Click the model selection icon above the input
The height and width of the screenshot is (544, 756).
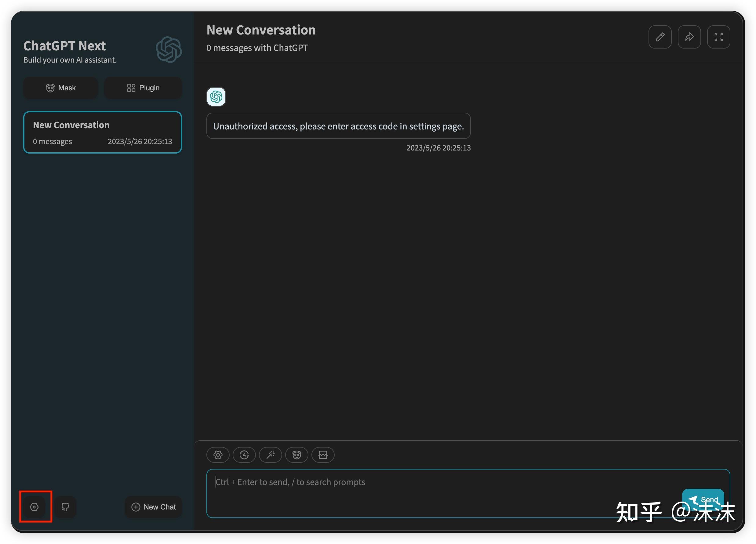click(244, 455)
